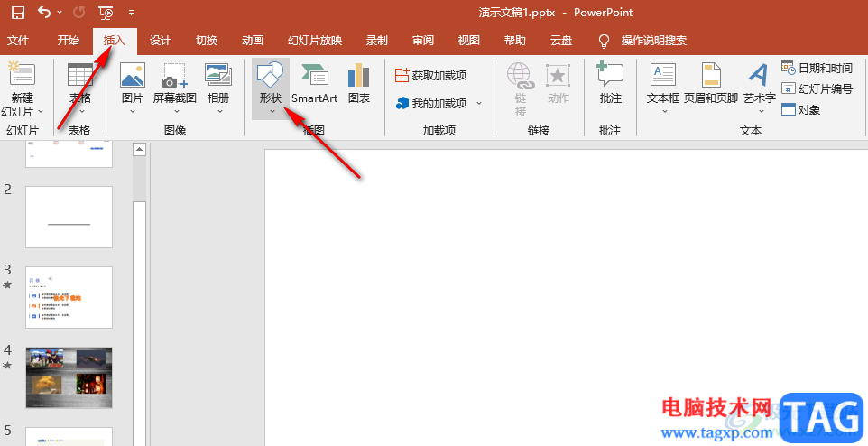Screen dimensions: 868x446
Task: Click the transition star icon under slide 3
Action: click(x=8, y=284)
